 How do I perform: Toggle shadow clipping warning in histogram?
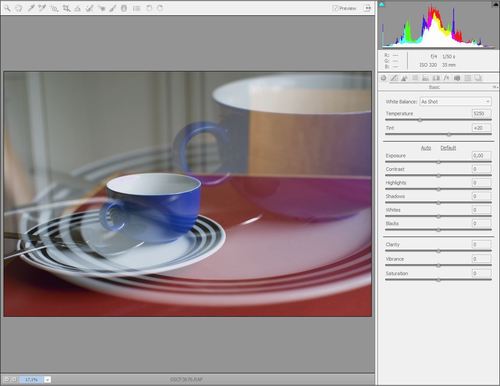pyautogui.click(x=382, y=4)
